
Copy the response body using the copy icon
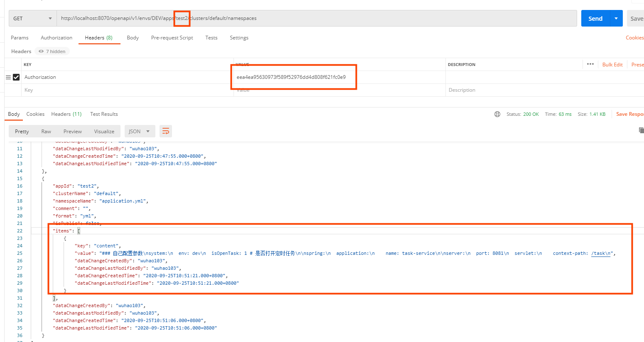pyautogui.click(x=641, y=130)
